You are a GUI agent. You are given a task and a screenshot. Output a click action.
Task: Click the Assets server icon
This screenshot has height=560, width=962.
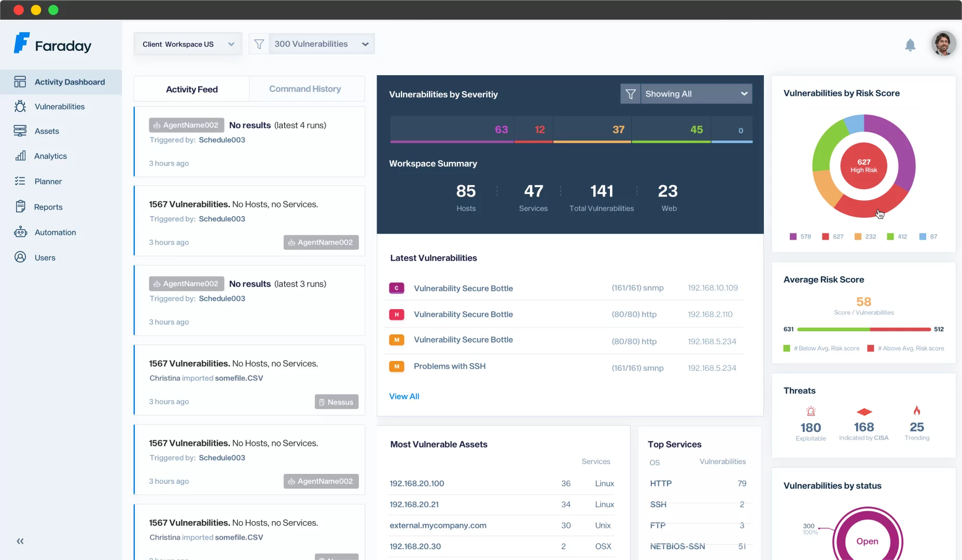coord(20,131)
